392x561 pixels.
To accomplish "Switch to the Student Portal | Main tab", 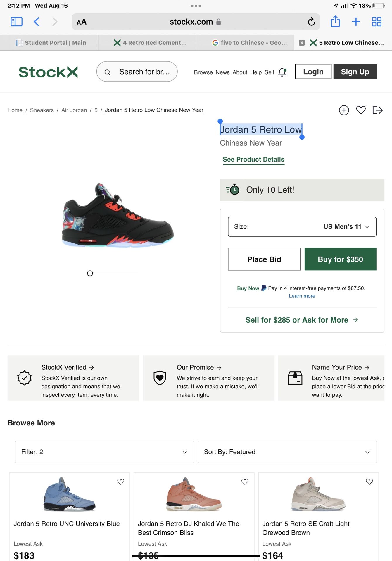I will pyautogui.click(x=51, y=43).
